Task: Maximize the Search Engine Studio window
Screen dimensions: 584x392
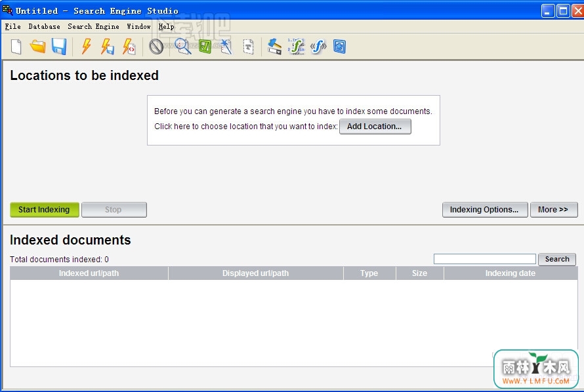Action: pyautogui.click(x=563, y=11)
